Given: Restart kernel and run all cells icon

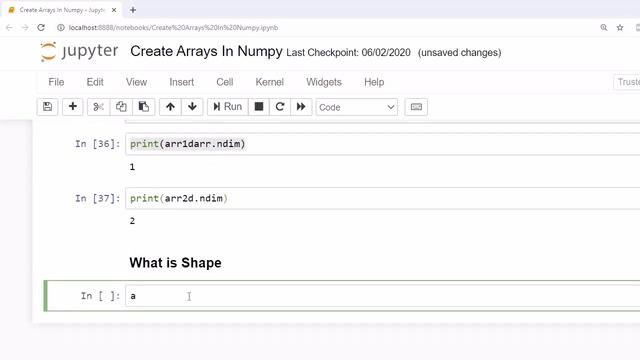Looking at the screenshot, I should pyautogui.click(x=301, y=107).
